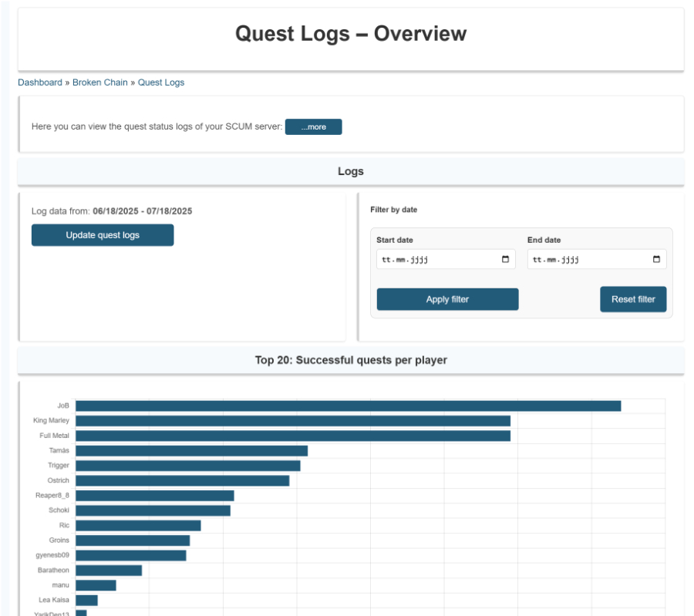
Task: Click the JoB bar in chart
Action: pos(348,406)
